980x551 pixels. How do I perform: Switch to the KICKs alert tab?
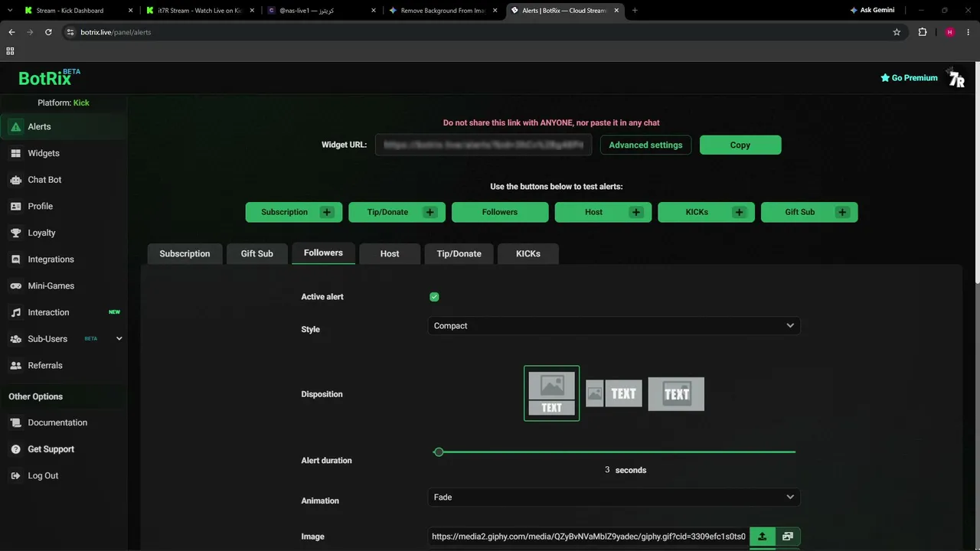tap(528, 254)
